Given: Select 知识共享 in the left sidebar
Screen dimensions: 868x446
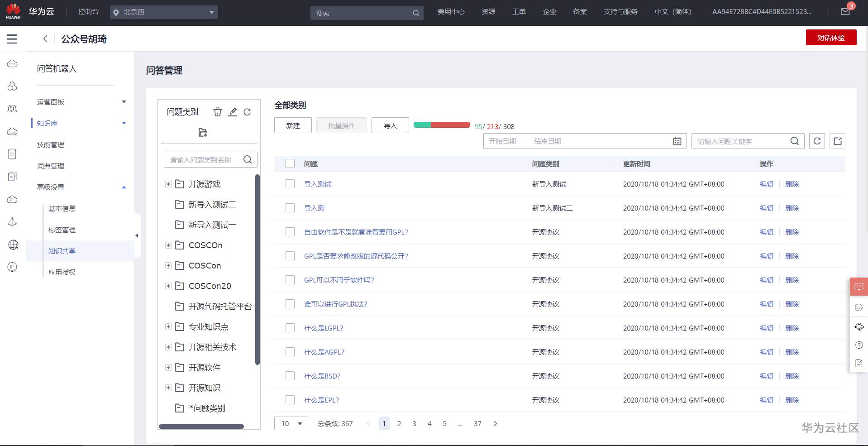Looking at the screenshot, I should 62,251.
